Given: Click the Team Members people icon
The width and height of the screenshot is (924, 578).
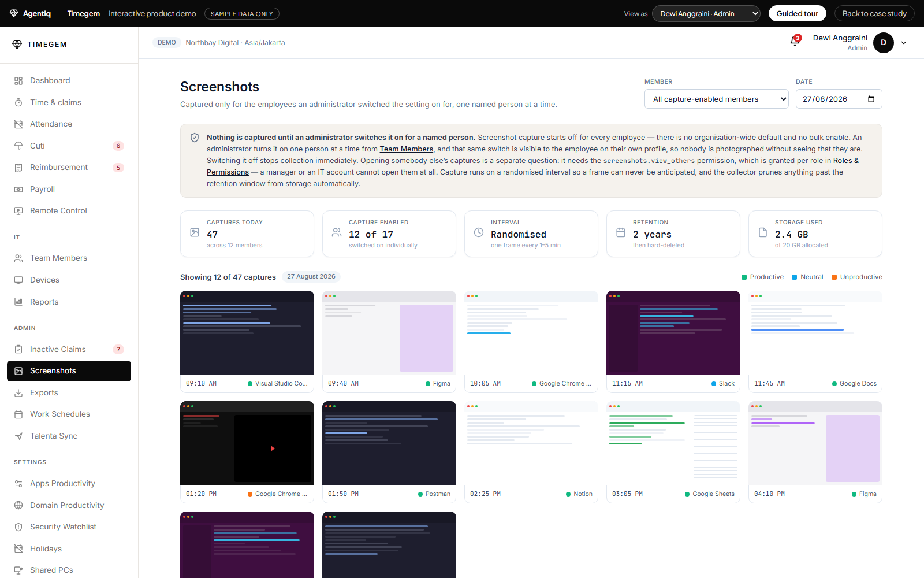Looking at the screenshot, I should coord(18,258).
